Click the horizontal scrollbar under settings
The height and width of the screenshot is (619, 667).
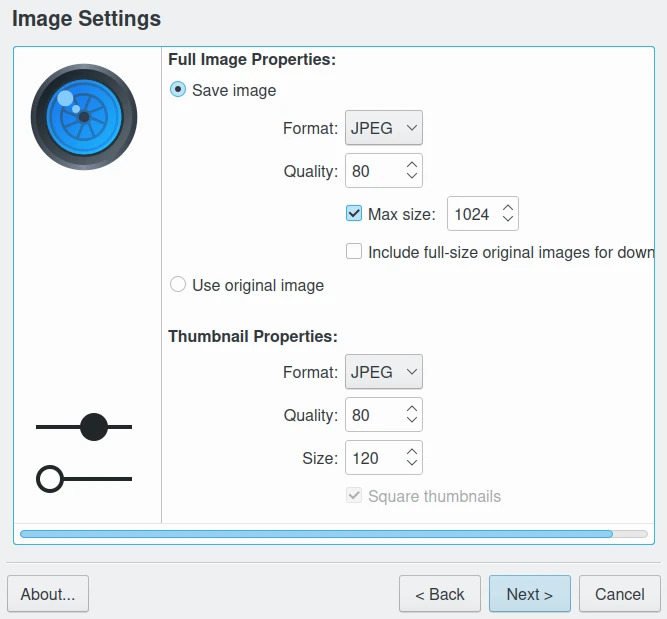tap(316, 534)
